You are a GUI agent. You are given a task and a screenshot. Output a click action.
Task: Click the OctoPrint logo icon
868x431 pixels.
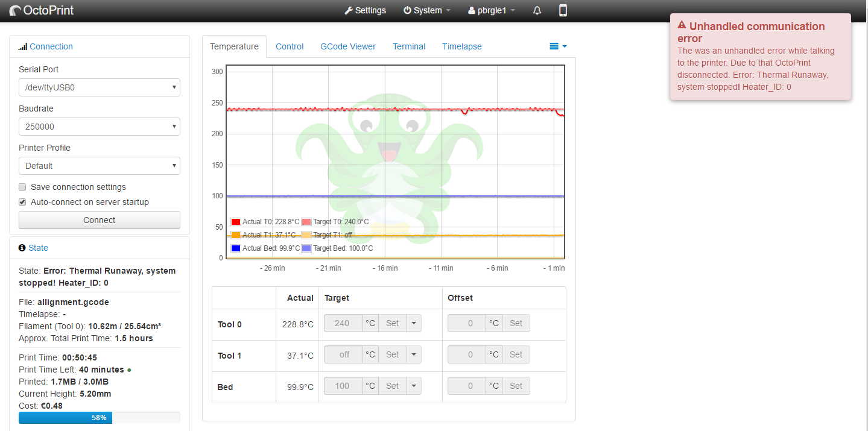15,11
